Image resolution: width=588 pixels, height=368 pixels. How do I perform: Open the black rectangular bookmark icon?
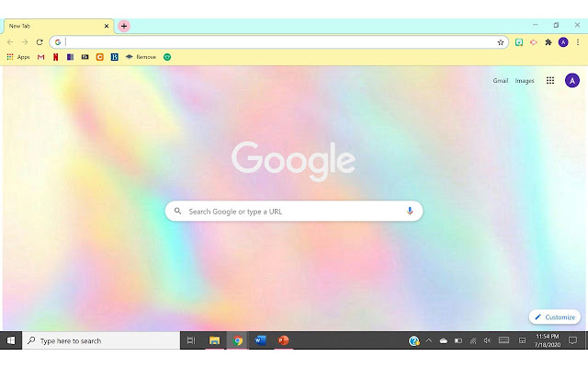coord(85,57)
